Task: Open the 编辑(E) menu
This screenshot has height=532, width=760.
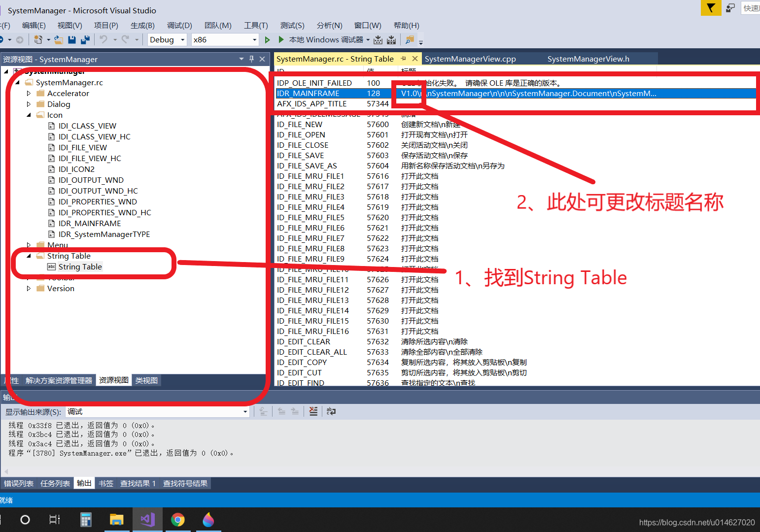Action: point(34,25)
